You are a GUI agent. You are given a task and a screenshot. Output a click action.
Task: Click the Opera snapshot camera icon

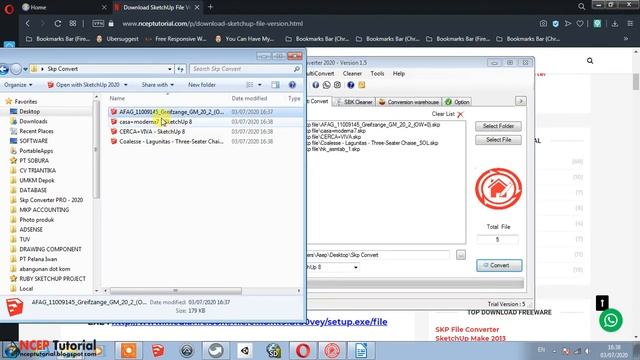tap(543, 24)
